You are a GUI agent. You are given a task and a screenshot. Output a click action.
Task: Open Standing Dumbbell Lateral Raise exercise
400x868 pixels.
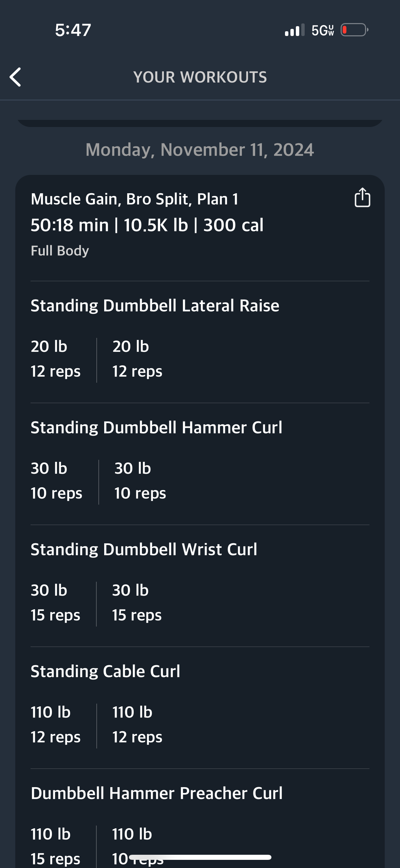pyautogui.click(x=155, y=305)
